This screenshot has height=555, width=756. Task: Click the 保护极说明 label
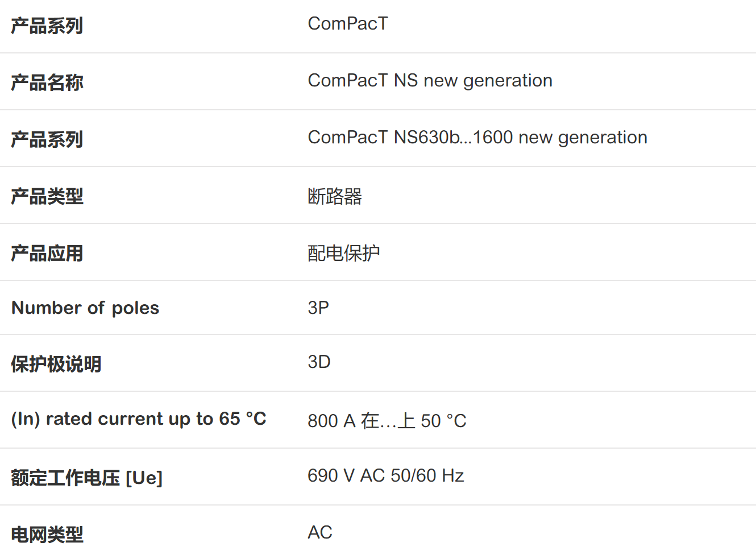56,365
